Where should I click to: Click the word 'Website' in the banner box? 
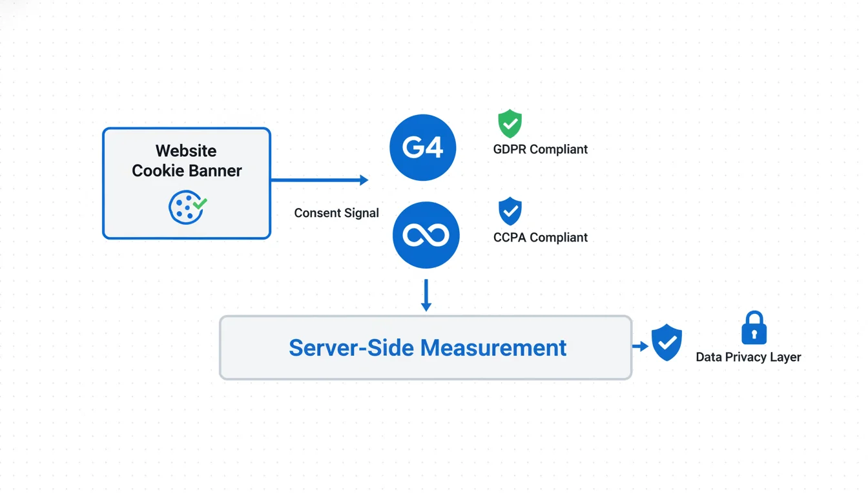click(x=186, y=150)
